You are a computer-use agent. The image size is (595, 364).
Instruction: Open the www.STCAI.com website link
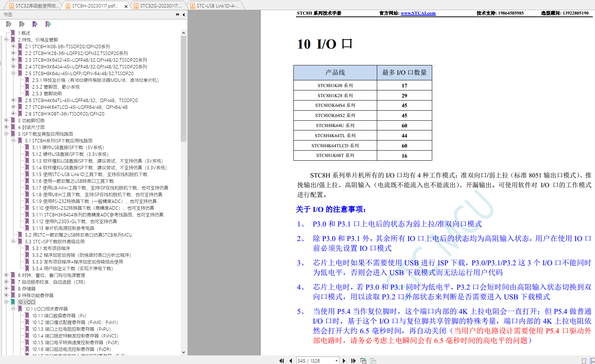click(x=418, y=13)
